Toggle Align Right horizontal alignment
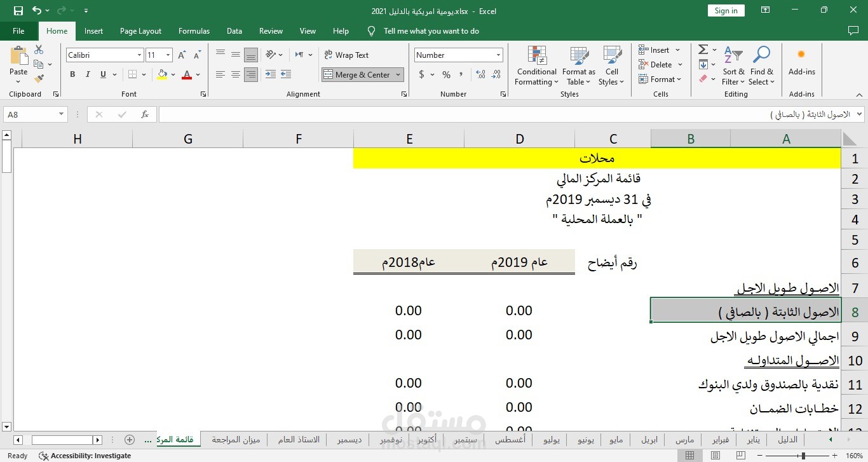 tap(251, 74)
